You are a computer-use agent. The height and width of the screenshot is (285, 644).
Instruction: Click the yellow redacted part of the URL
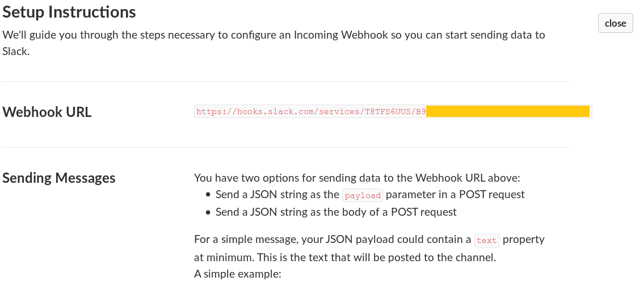508,111
